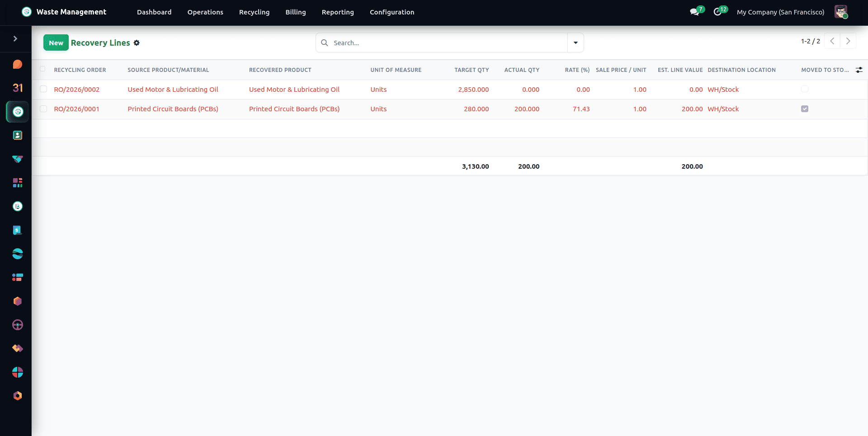Click WH/Stock in the RO/2026/0001 row

[723, 109]
